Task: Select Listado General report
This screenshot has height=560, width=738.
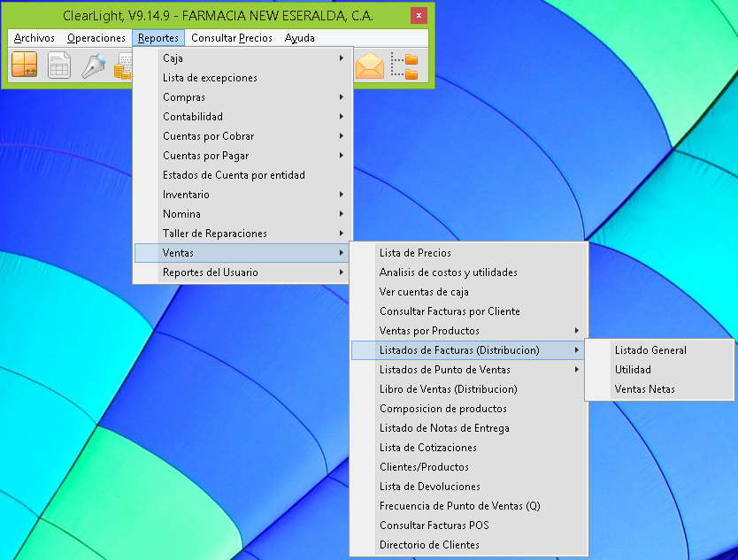Action: click(x=650, y=350)
